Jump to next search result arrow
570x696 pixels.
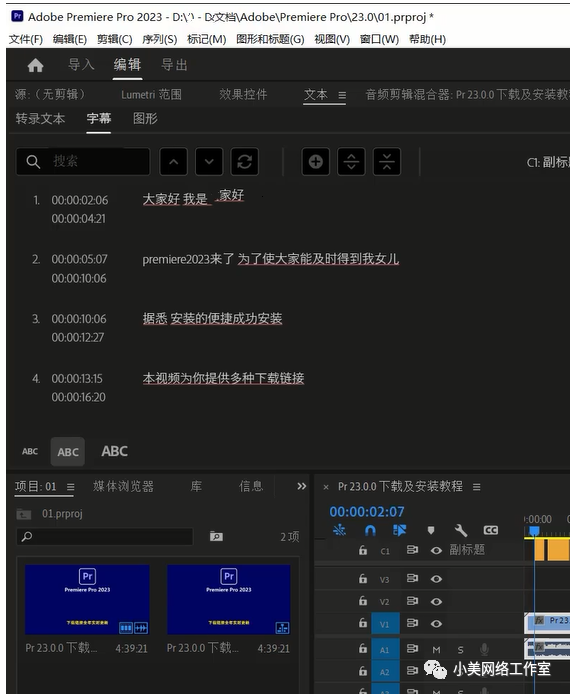tap(209, 162)
